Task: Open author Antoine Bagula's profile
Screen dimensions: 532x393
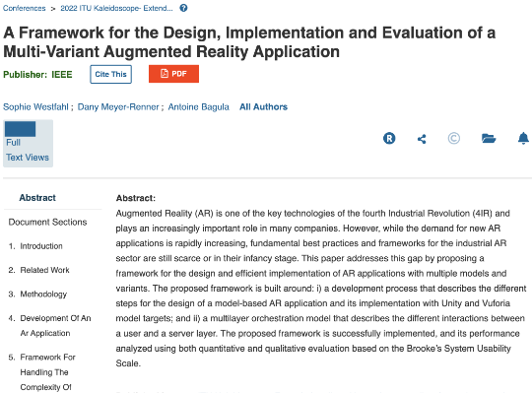Action: (x=198, y=106)
